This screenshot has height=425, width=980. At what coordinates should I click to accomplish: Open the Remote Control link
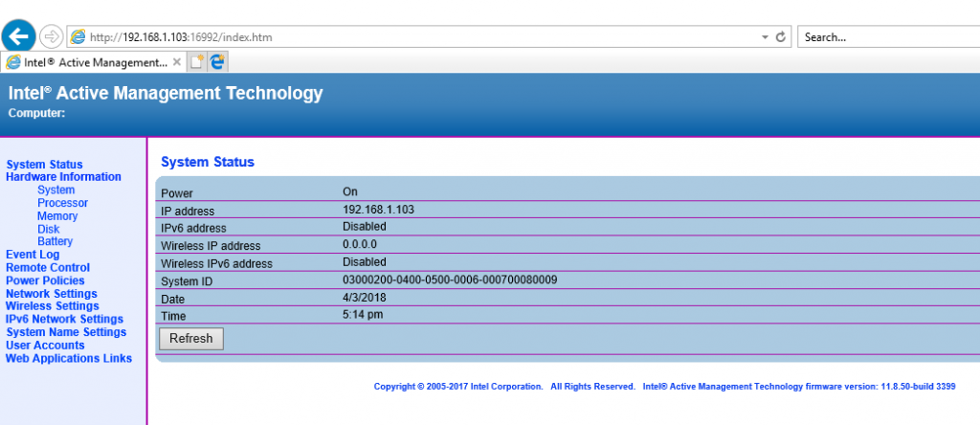click(x=48, y=267)
